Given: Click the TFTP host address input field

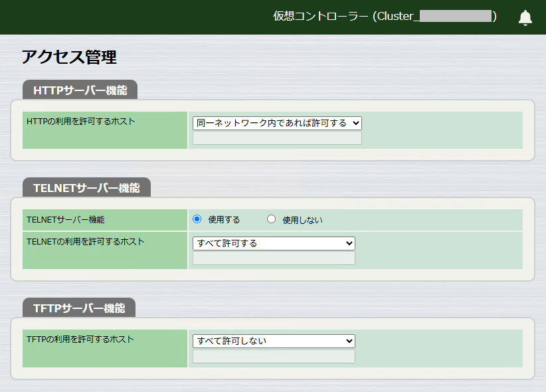Looking at the screenshot, I should [x=274, y=357].
